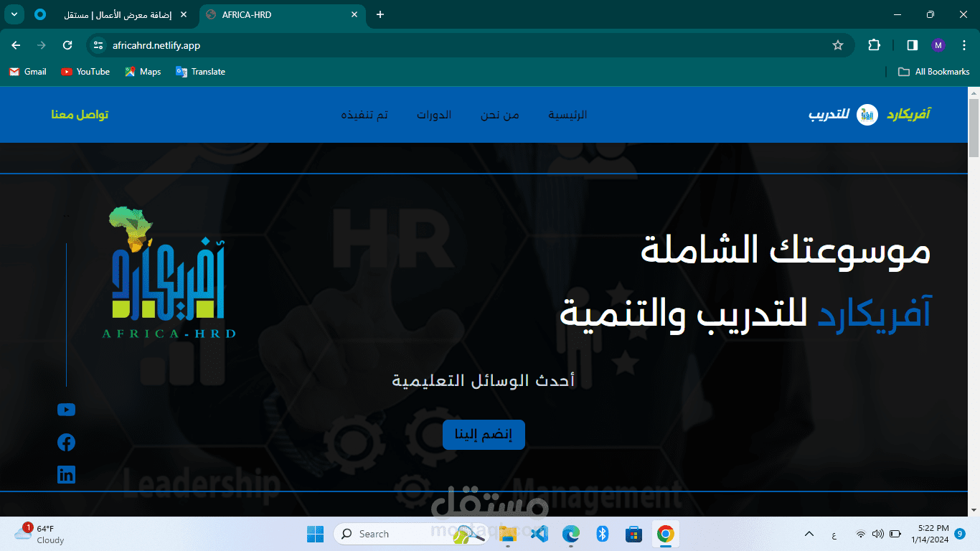Open File Explorer from the taskbar
This screenshot has height=551, width=980.
[508, 534]
